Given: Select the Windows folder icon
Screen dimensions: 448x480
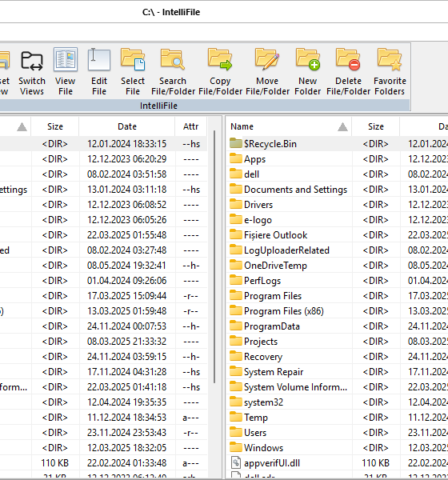Looking at the screenshot, I should click(236, 447).
